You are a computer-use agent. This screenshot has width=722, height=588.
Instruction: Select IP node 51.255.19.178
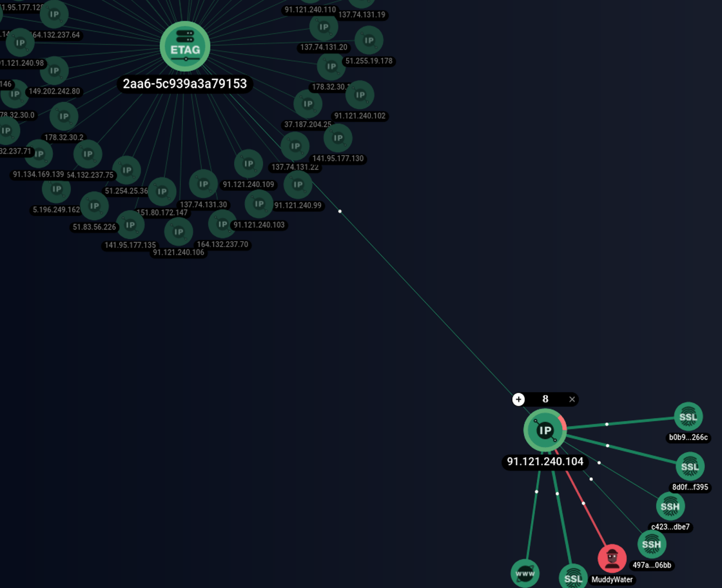coord(369,40)
